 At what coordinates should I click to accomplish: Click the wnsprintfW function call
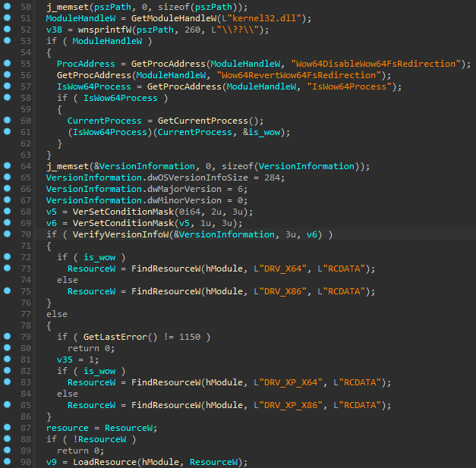[105, 30]
